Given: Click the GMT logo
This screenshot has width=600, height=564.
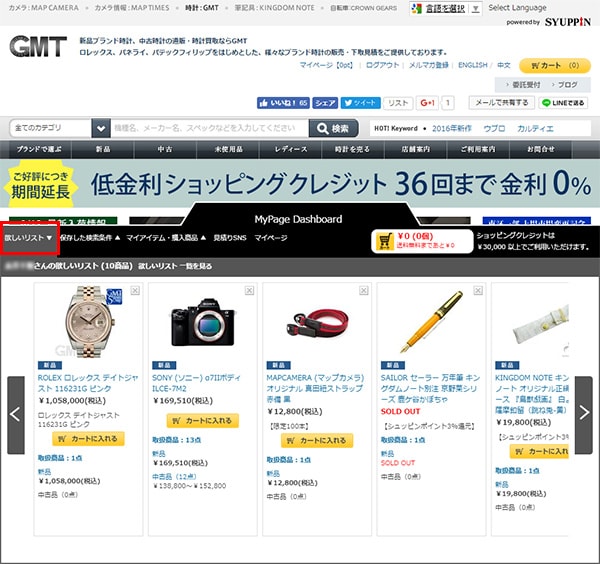Looking at the screenshot, I should coord(38,46).
